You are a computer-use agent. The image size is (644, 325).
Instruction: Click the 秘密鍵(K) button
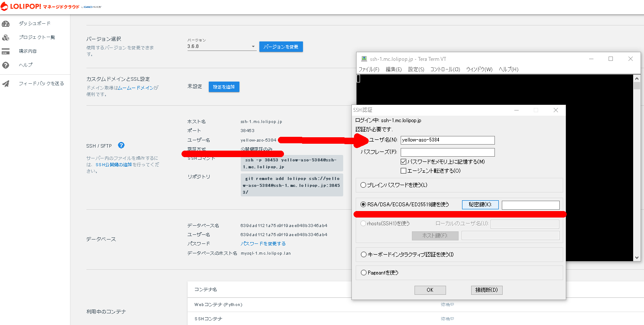click(480, 205)
